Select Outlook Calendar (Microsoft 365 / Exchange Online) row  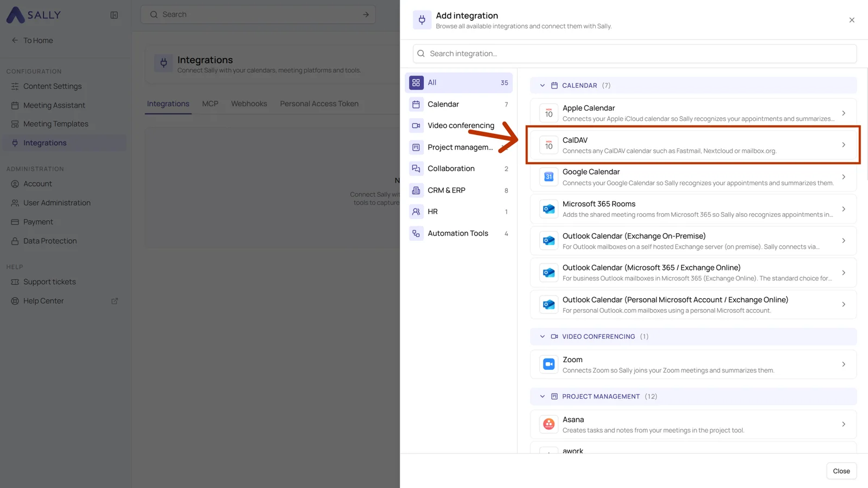point(693,273)
